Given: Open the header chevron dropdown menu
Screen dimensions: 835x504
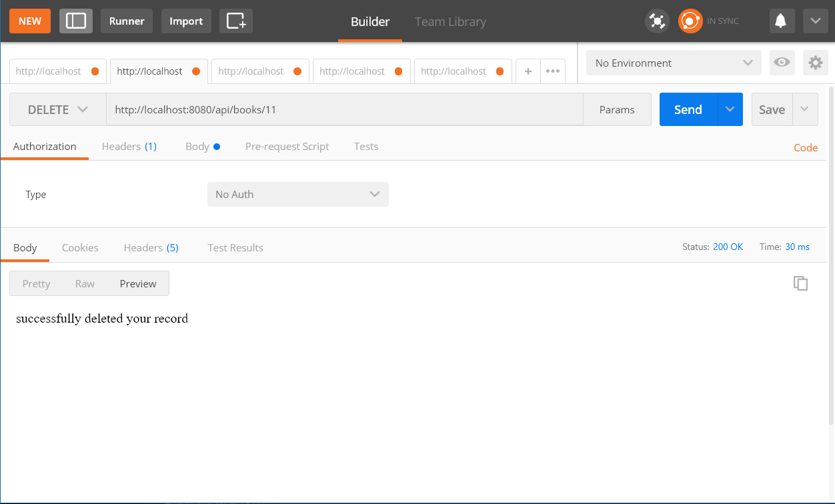Looking at the screenshot, I should pyautogui.click(x=815, y=21).
